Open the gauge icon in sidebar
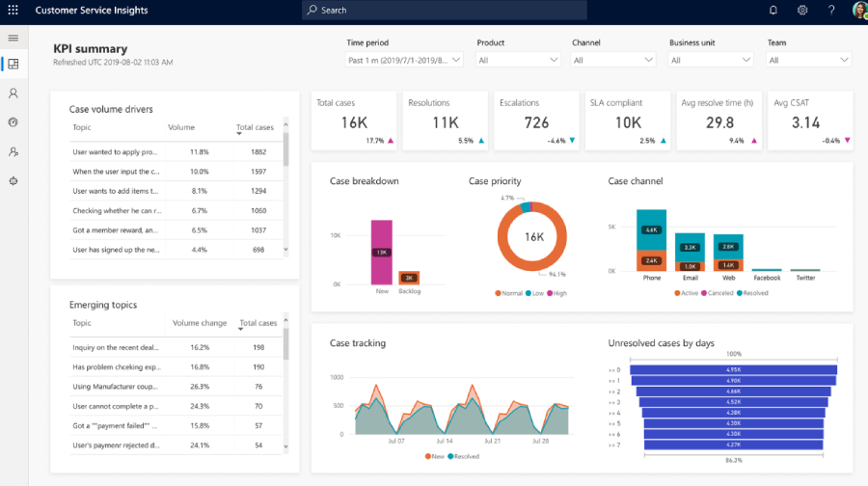Screen dimensions: 868x486 14,122
